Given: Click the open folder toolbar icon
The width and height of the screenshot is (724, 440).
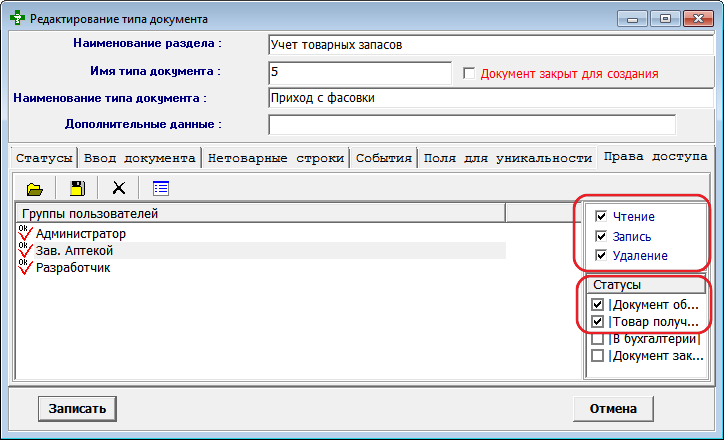Looking at the screenshot, I should (x=35, y=188).
